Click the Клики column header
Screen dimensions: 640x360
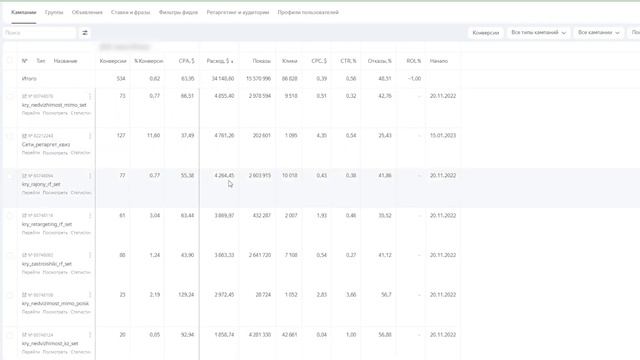pos(289,61)
